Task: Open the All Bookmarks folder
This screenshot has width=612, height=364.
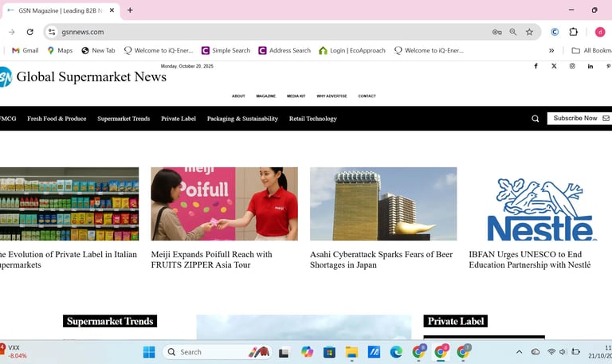Action: tap(592, 50)
